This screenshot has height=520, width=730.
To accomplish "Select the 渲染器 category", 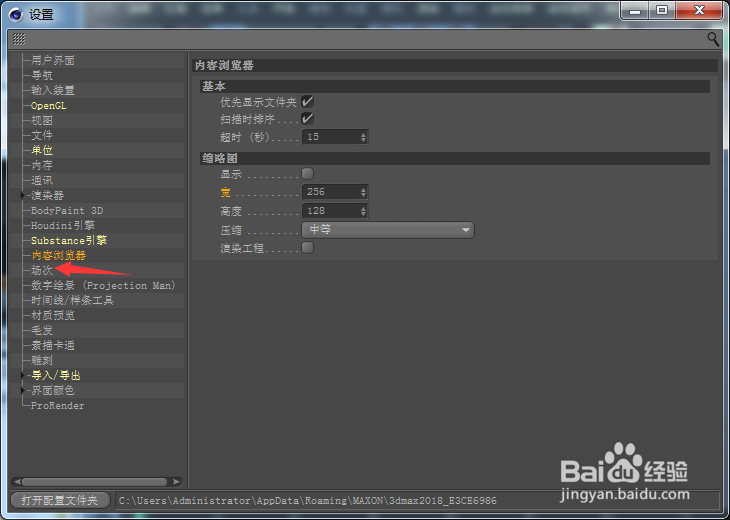I will click(47, 196).
